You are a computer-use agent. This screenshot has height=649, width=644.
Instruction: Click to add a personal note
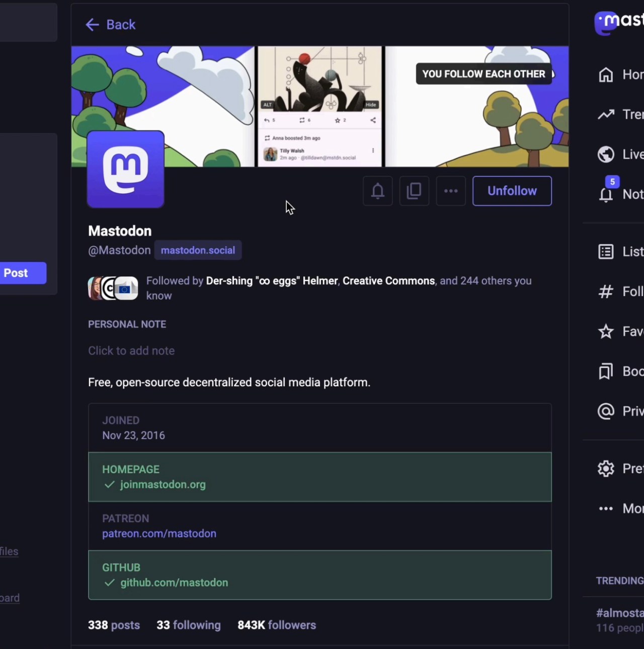(x=131, y=351)
